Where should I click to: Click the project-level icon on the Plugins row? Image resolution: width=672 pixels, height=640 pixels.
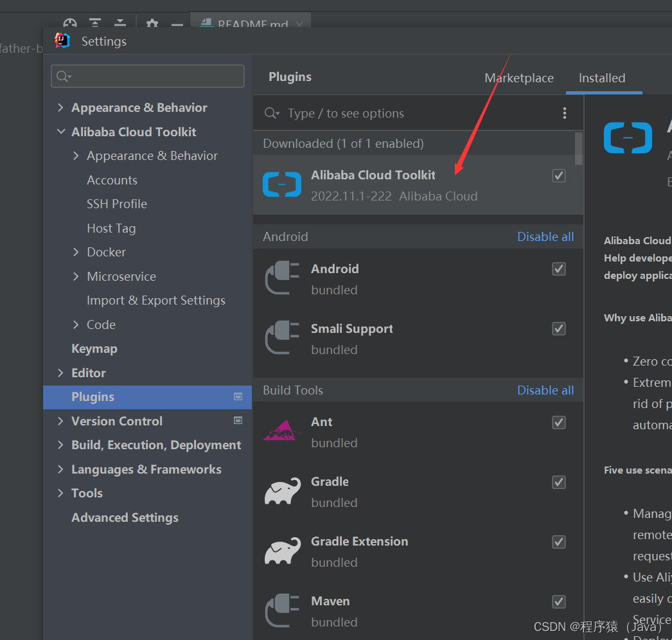(x=238, y=397)
